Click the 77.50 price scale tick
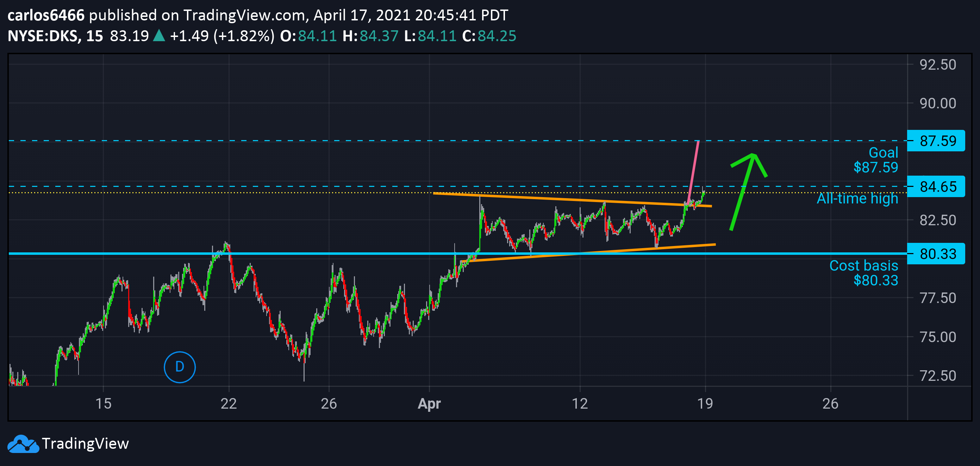 pos(938,298)
